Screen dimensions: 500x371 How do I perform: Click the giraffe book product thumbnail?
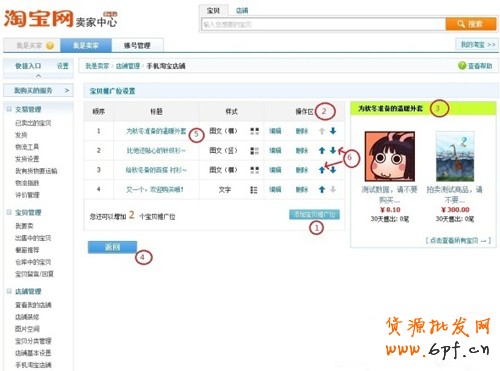coord(455,156)
